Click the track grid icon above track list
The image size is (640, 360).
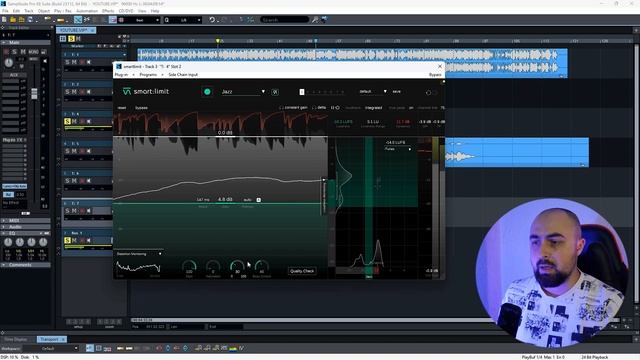click(x=63, y=38)
